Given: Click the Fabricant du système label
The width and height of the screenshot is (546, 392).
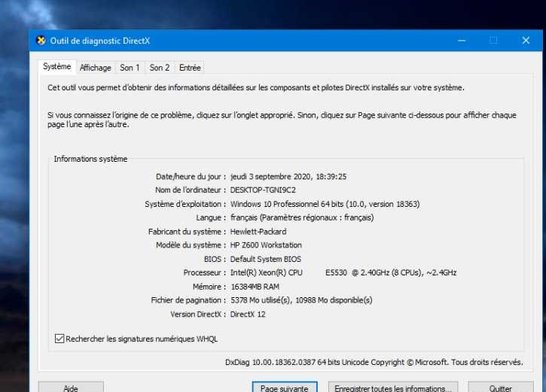Looking at the screenshot, I should click(187, 232).
